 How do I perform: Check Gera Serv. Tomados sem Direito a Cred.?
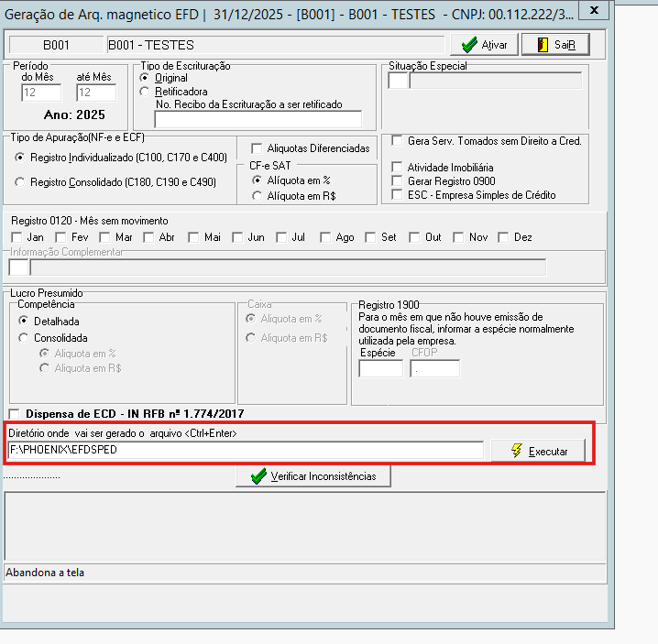pos(397,140)
